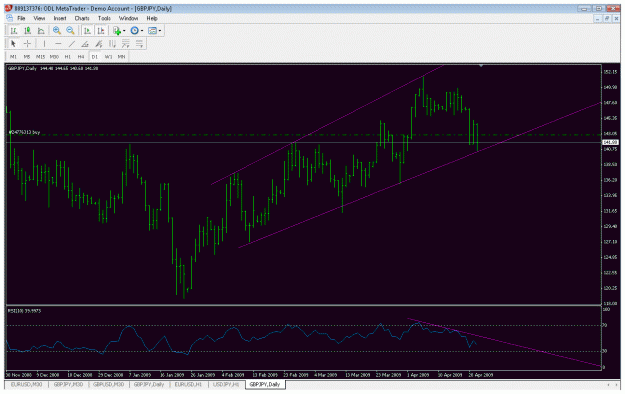Switch to the EURUSD,M30 chart tab
The height and width of the screenshot is (394, 625).
click(26, 385)
